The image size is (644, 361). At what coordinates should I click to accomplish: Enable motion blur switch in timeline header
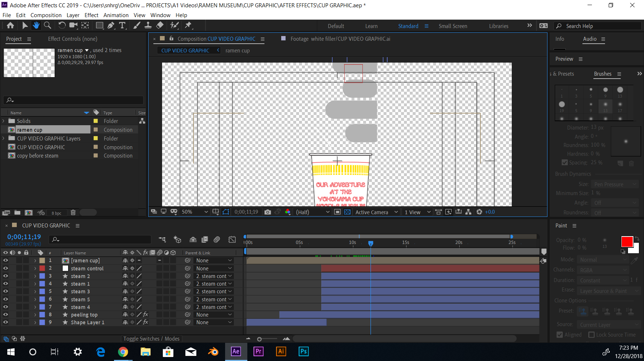[217, 239]
